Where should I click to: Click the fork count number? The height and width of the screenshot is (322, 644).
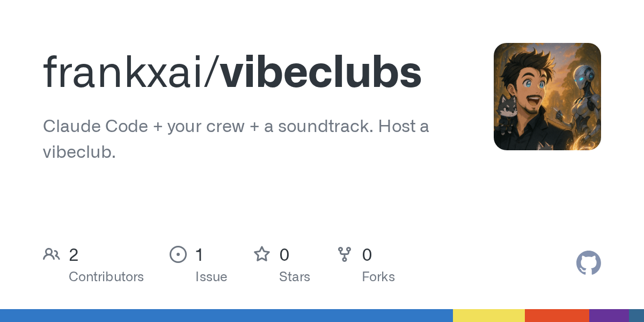[367, 255]
